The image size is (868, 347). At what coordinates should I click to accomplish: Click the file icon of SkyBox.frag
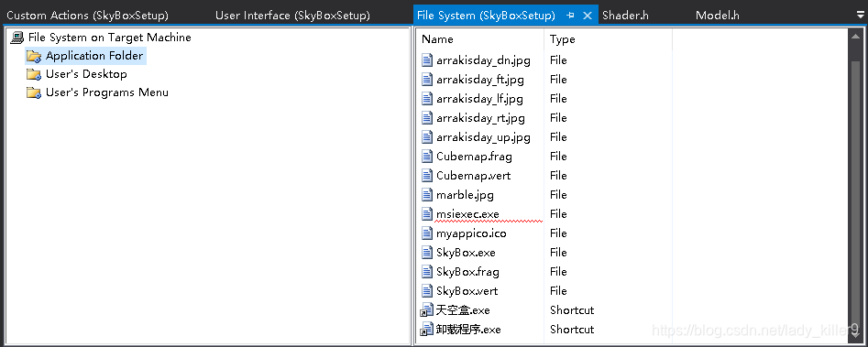pos(427,272)
